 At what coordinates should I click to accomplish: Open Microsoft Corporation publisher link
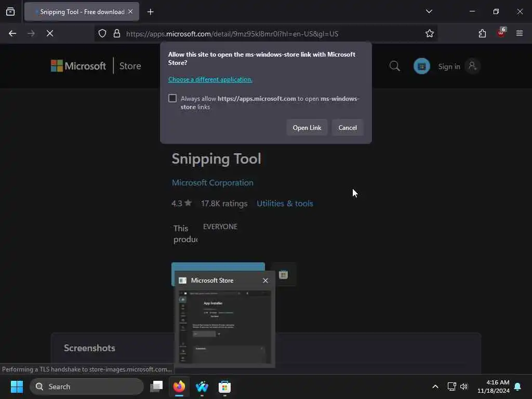click(x=212, y=182)
